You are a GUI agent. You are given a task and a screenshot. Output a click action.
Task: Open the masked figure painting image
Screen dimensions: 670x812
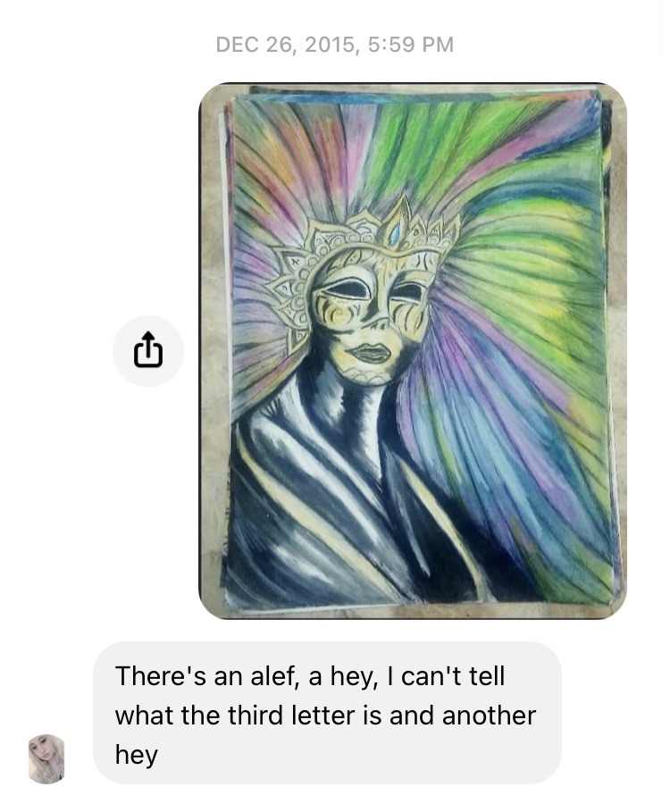coord(413,351)
